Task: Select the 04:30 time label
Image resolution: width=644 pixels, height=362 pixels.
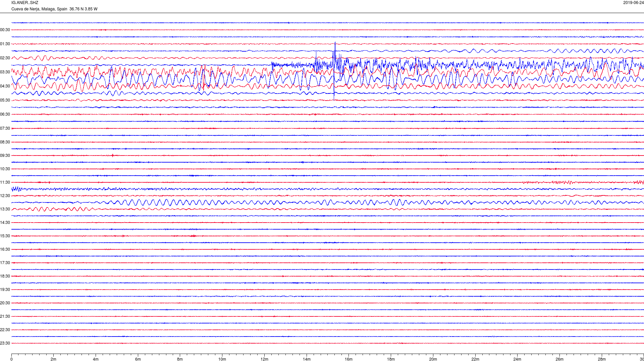Action: click(x=5, y=86)
